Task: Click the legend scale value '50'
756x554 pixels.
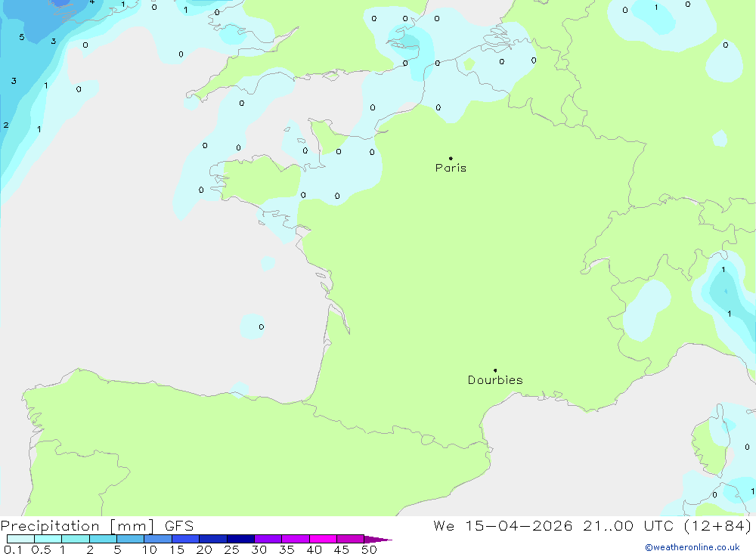Action: (x=369, y=549)
